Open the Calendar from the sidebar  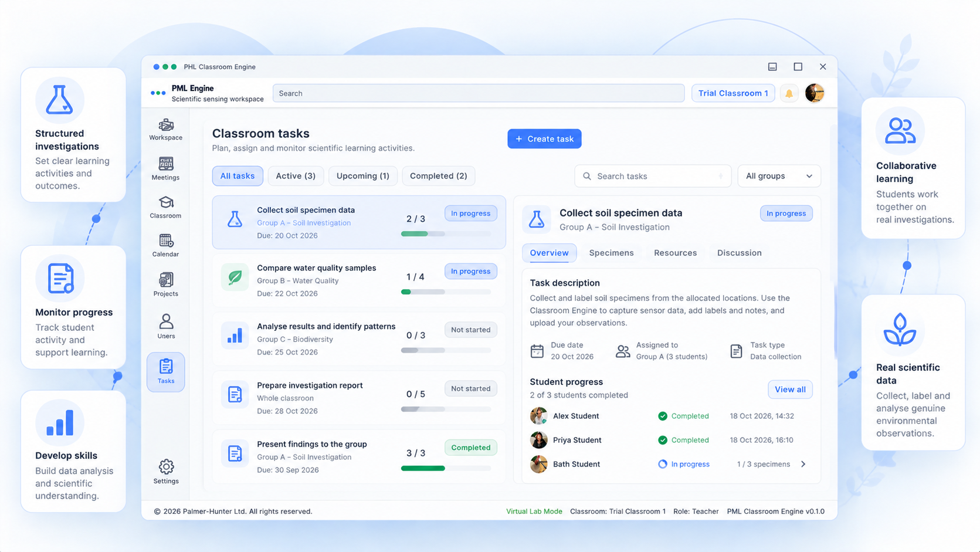[x=165, y=246]
